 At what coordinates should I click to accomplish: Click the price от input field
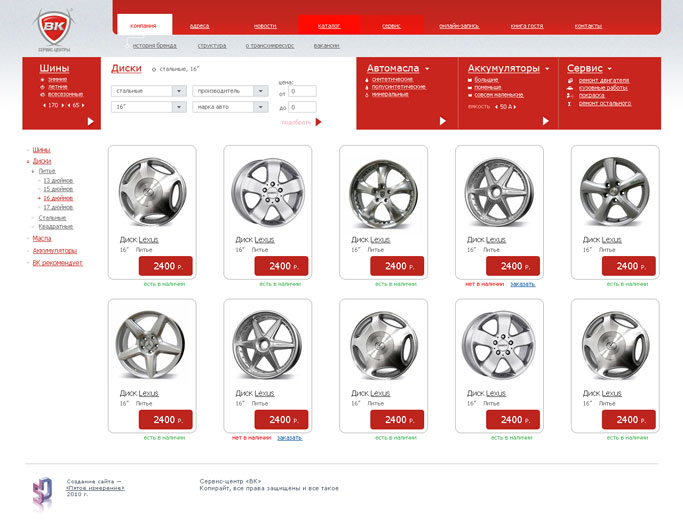click(302, 91)
